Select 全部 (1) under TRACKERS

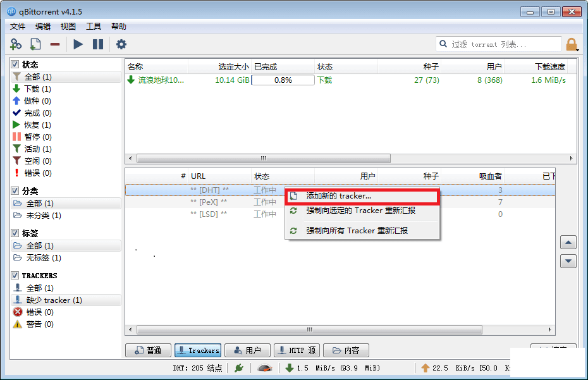click(66, 288)
